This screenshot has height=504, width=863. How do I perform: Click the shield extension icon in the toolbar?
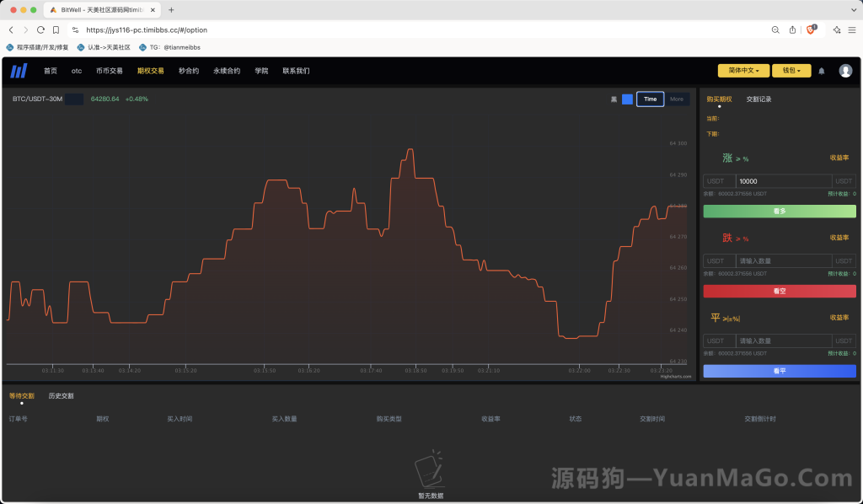(x=810, y=28)
